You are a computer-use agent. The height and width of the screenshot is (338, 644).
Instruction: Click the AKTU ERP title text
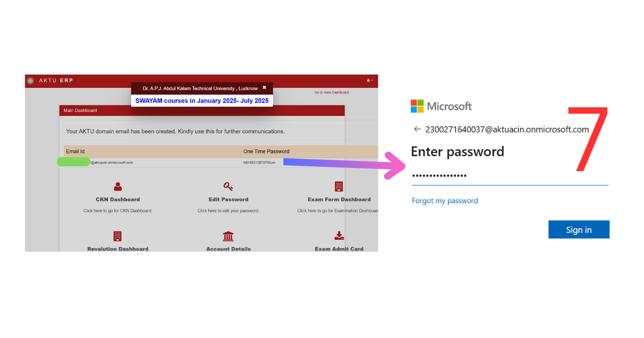click(56, 80)
